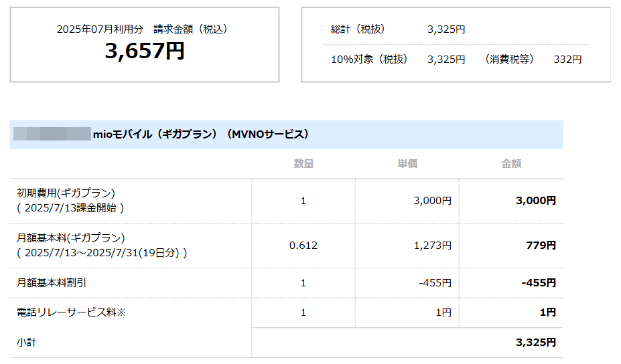The height and width of the screenshot is (364, 621).
Task: Click the 総計（税抜） label
Action: click(x=358, y=29)
